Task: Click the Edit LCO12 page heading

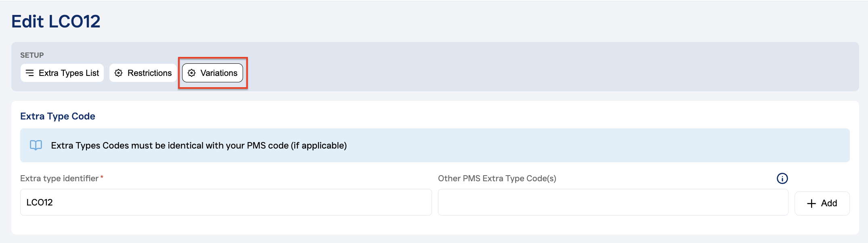Action: 56,21
